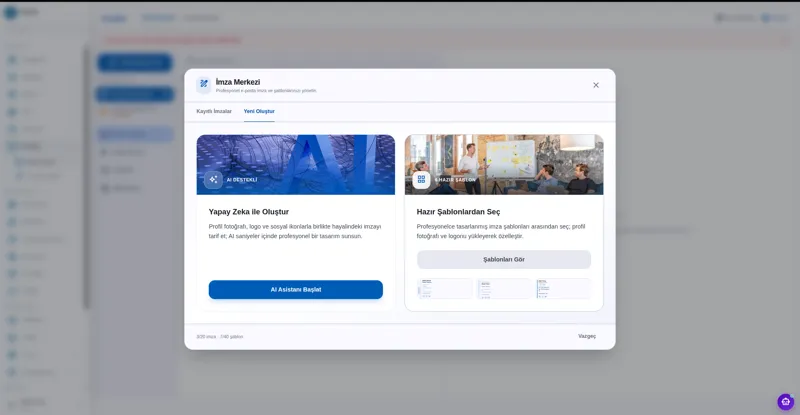Open the purple chat support widget icon
800x415 pixels.
point(786,402)
